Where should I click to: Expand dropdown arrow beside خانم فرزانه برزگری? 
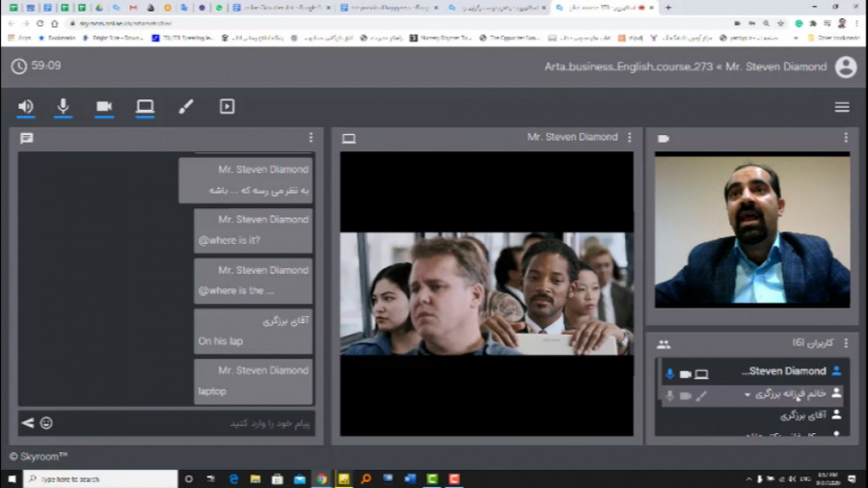pyautogui.click(x=747, y=395)
